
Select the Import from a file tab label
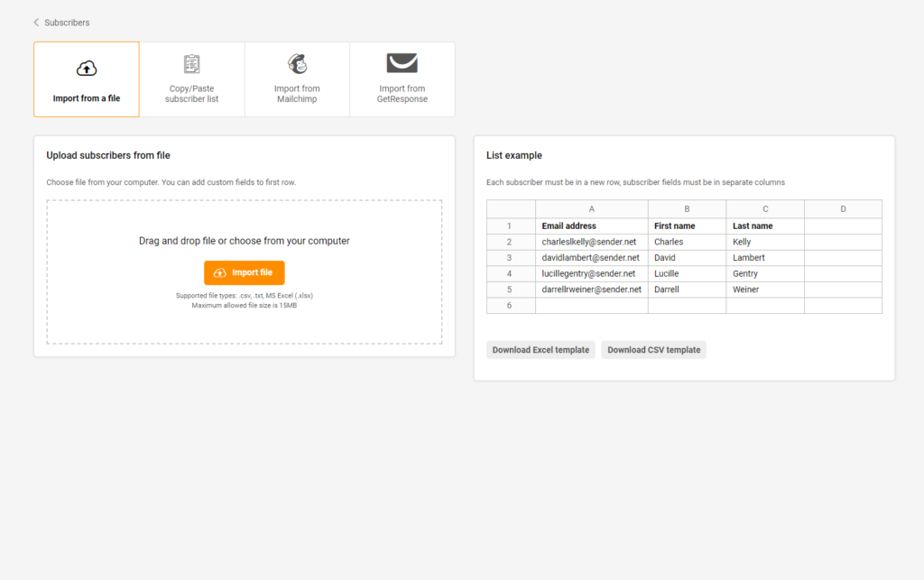coord(87,98)
